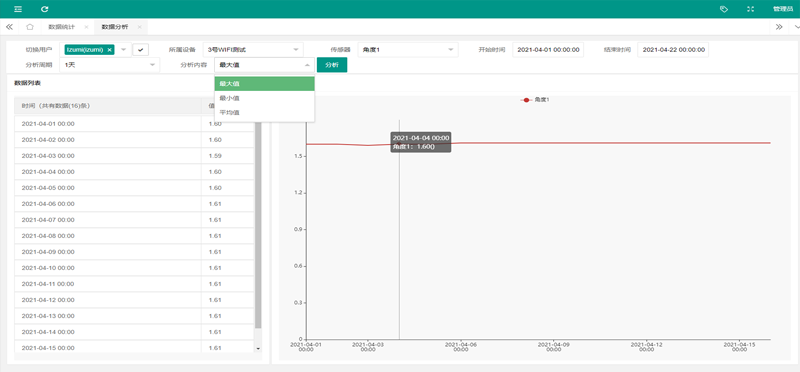Open the 管理员 user menu

(x=783, y=9)
